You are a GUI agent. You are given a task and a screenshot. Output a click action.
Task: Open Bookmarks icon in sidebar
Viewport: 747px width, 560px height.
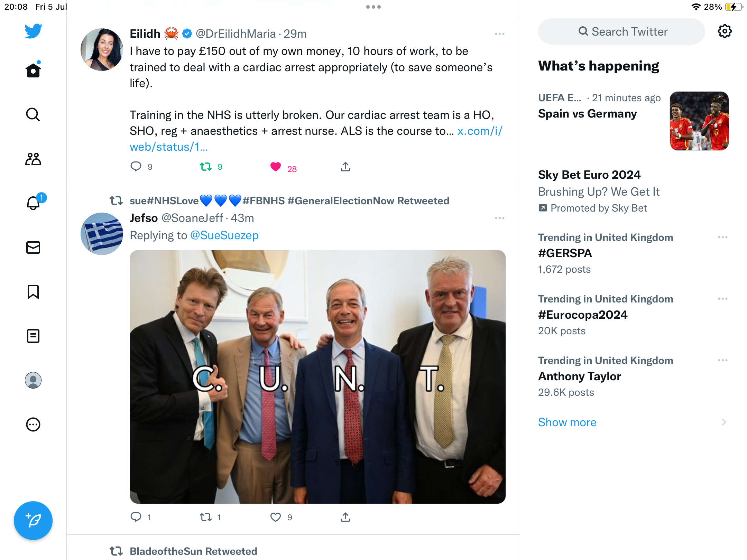[x=33, y=292]
